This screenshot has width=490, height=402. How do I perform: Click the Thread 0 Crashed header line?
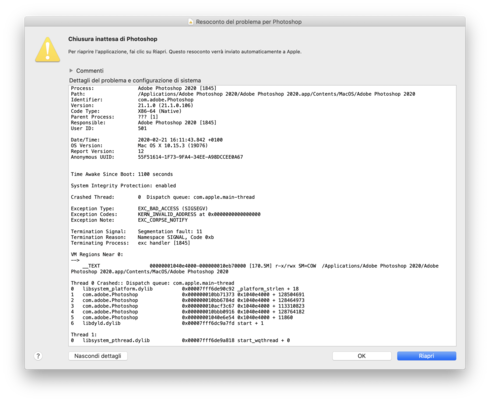[x=153, y=283]
